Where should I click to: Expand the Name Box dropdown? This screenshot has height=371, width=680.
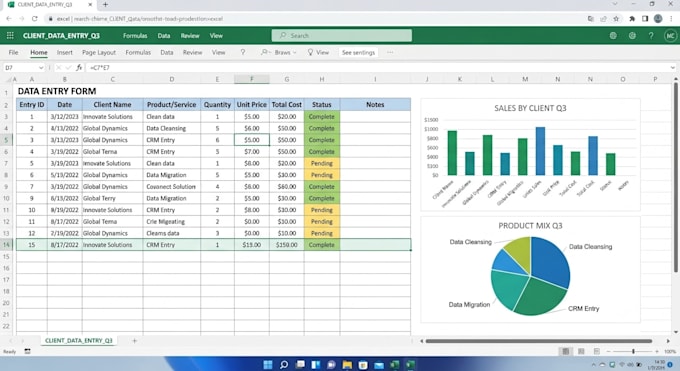tap(41, 68)
